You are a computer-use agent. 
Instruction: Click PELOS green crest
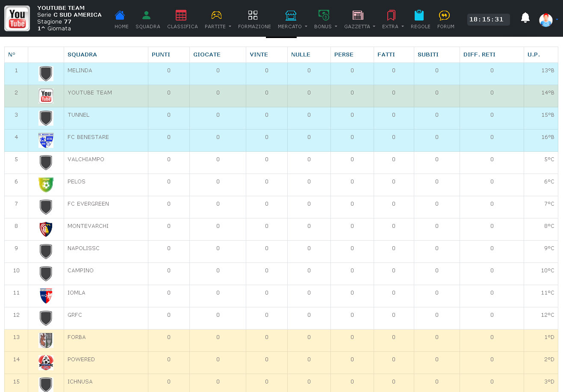pos(46,185)
